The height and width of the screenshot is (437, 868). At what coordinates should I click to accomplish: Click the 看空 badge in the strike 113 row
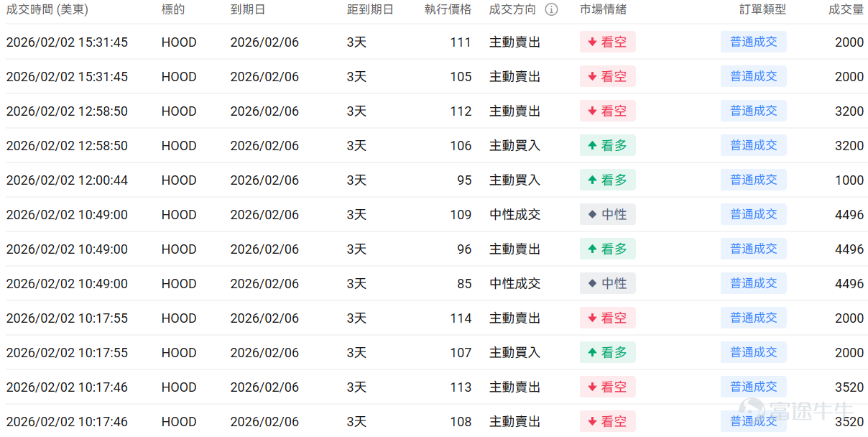pos(608,387)
